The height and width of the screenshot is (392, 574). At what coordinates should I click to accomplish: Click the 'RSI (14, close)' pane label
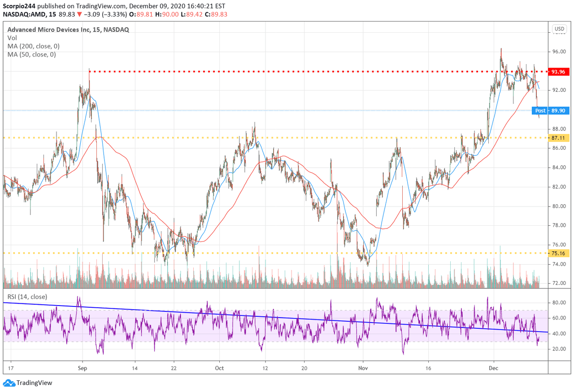[27, 297]
